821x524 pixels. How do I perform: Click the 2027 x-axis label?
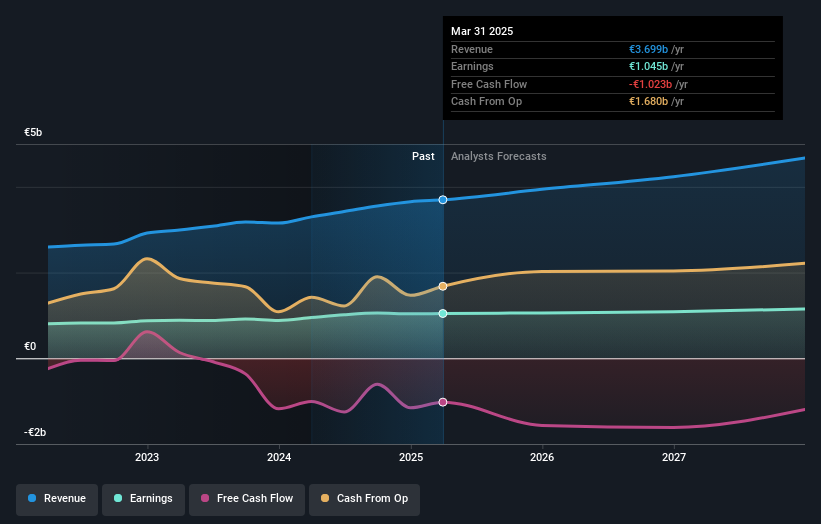[674, 457]
